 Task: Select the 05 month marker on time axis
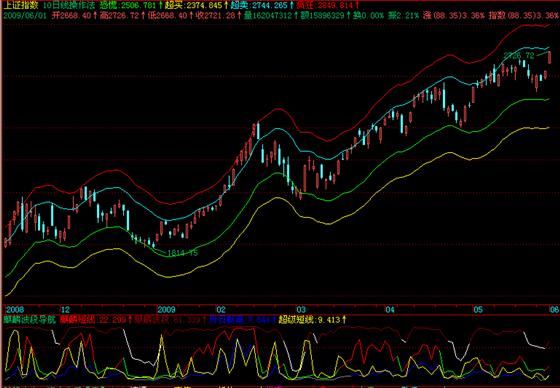(478, 309)
